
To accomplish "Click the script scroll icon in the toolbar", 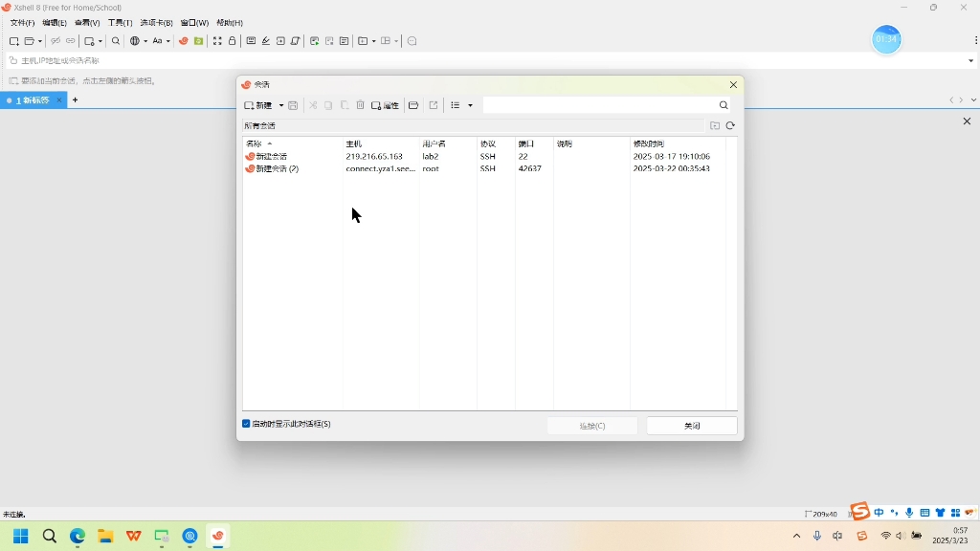I will [296, 41].
